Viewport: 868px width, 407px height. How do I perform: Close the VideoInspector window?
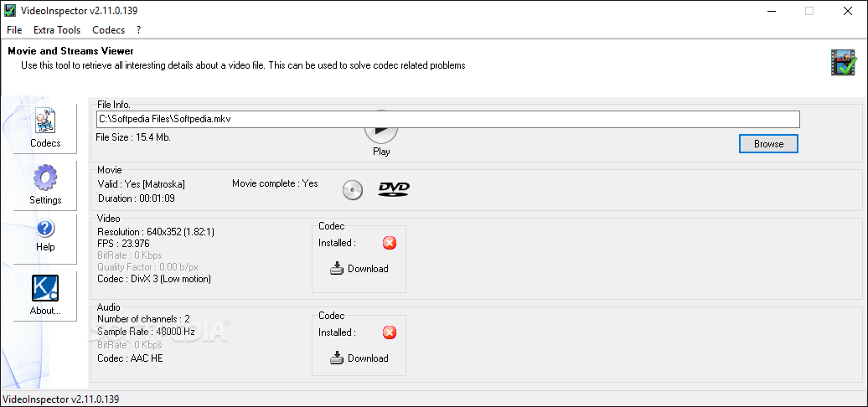coord(848,11)
